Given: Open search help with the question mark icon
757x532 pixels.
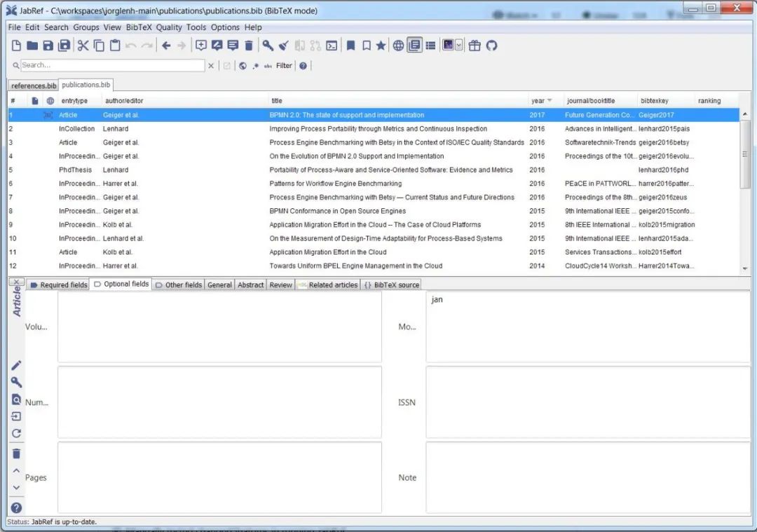Looking at the screenshot, I should pyautogui.click(x=303, y=66).
